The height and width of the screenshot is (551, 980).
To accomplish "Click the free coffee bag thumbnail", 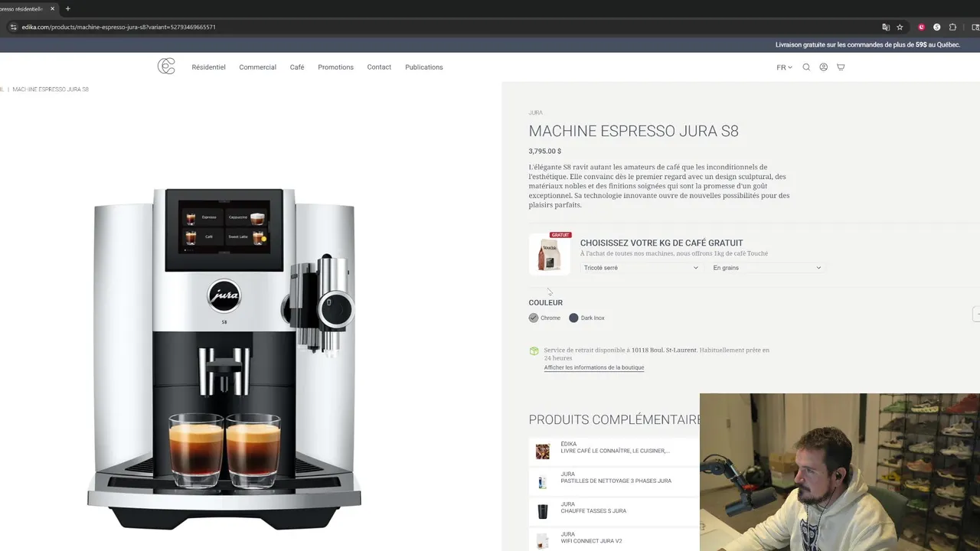I will (x=550, y=253).
